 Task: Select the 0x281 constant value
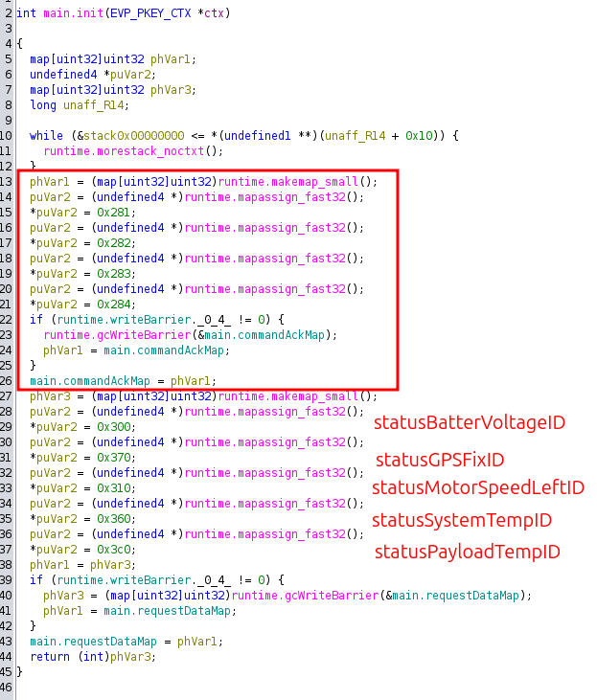point(118,213)
